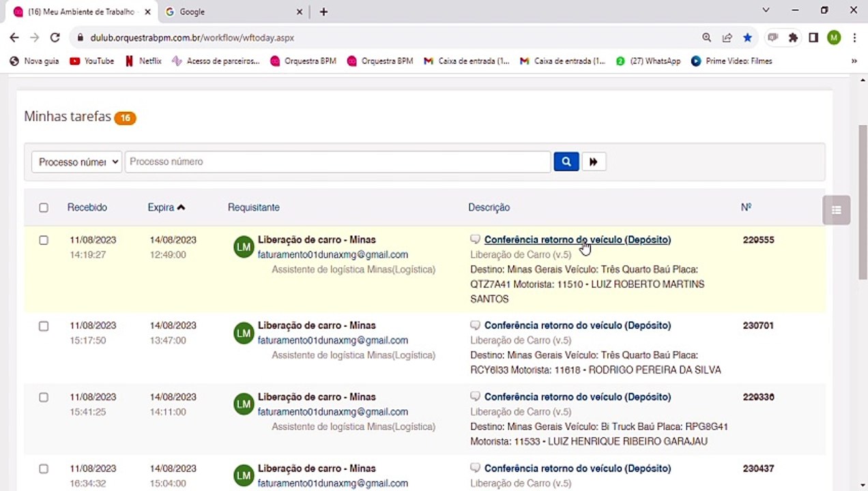Image resolution: width=868 pixels, height=491 pixels.
Task: Click the LM avatar in process 229555 row
Action: [244, 247]
